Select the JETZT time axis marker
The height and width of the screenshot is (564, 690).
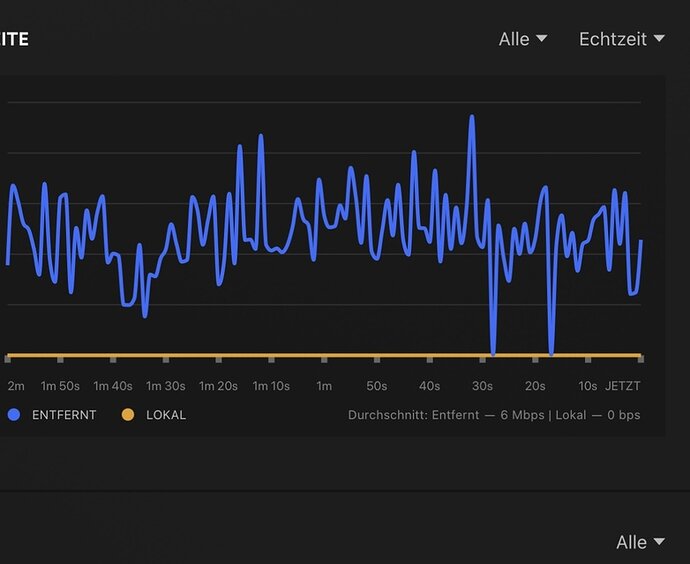(x=623, y=386)
